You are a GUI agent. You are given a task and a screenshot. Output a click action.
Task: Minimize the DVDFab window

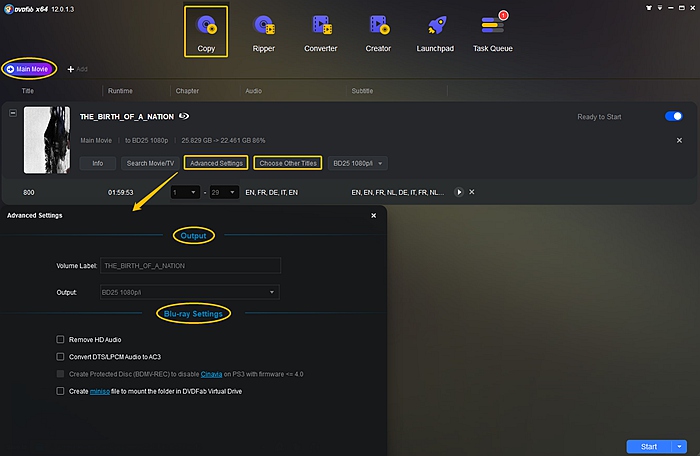coord(671,8)
